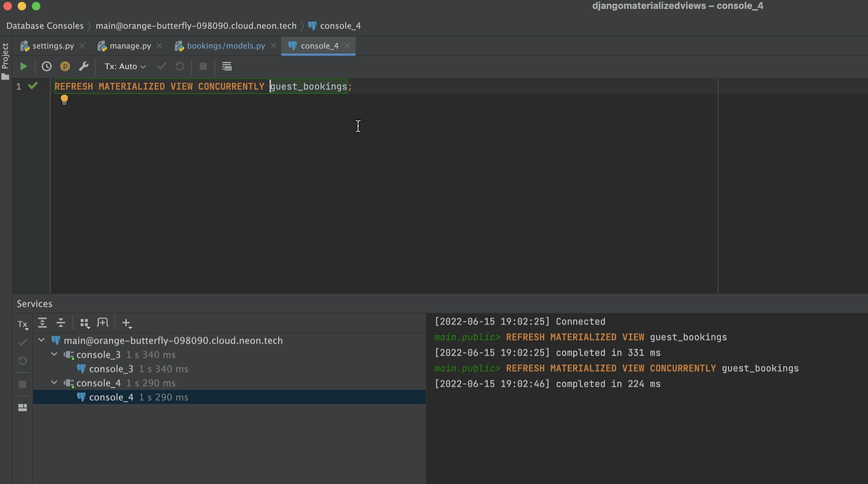
Task: Close the console_4 tab
Action: pos(347,46)
